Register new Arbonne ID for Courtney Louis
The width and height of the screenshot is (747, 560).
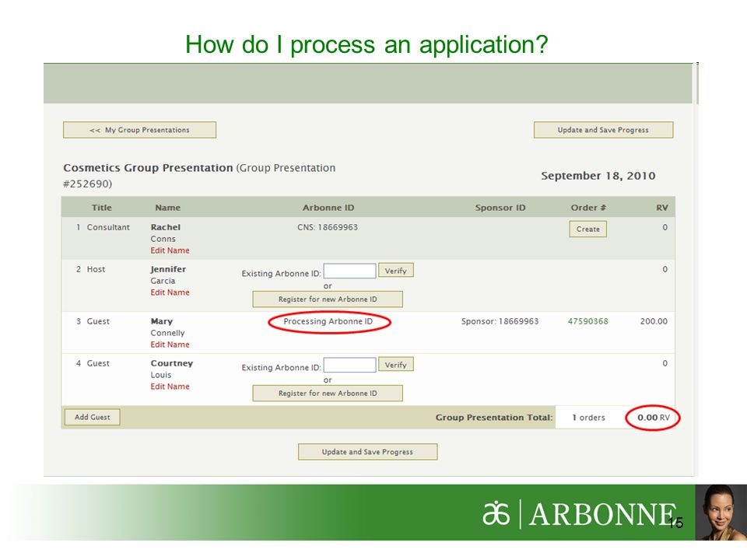coord(328,394)
